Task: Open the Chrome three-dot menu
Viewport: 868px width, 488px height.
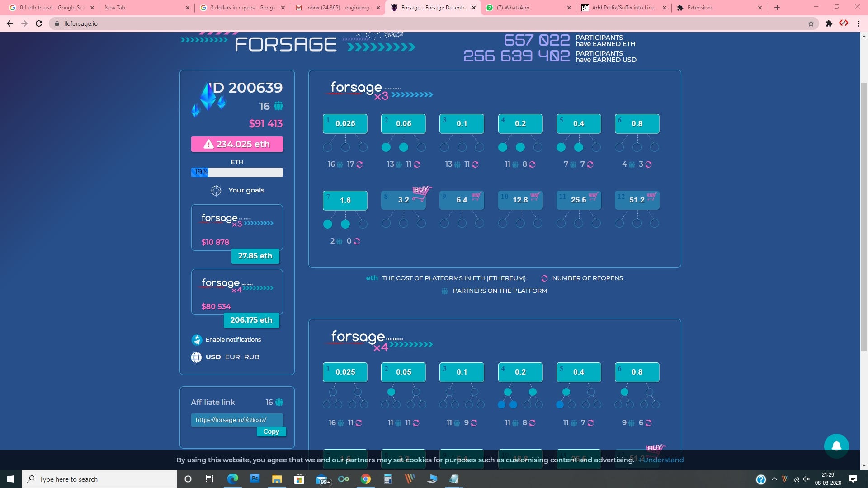Action: [858, 23]
